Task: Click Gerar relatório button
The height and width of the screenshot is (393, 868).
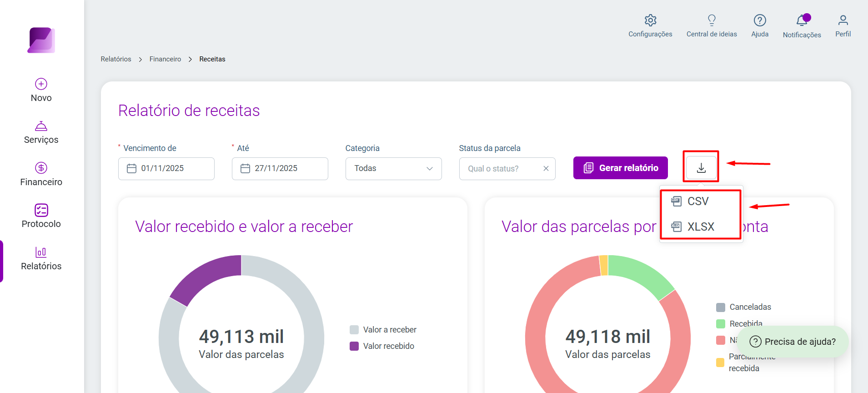Action: coord(621,168)
